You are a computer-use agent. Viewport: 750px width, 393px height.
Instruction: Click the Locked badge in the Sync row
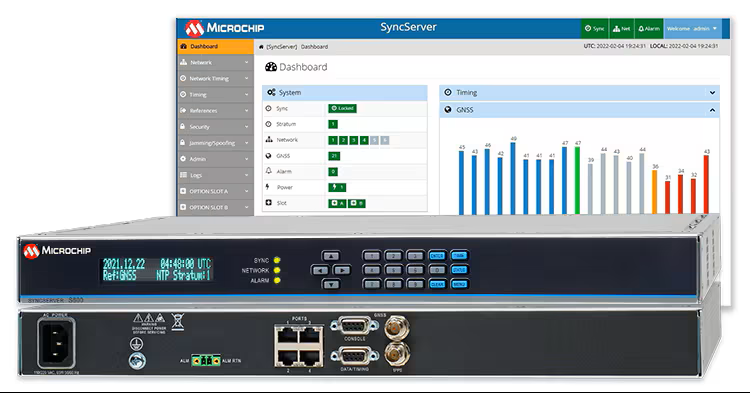[342, 109]
